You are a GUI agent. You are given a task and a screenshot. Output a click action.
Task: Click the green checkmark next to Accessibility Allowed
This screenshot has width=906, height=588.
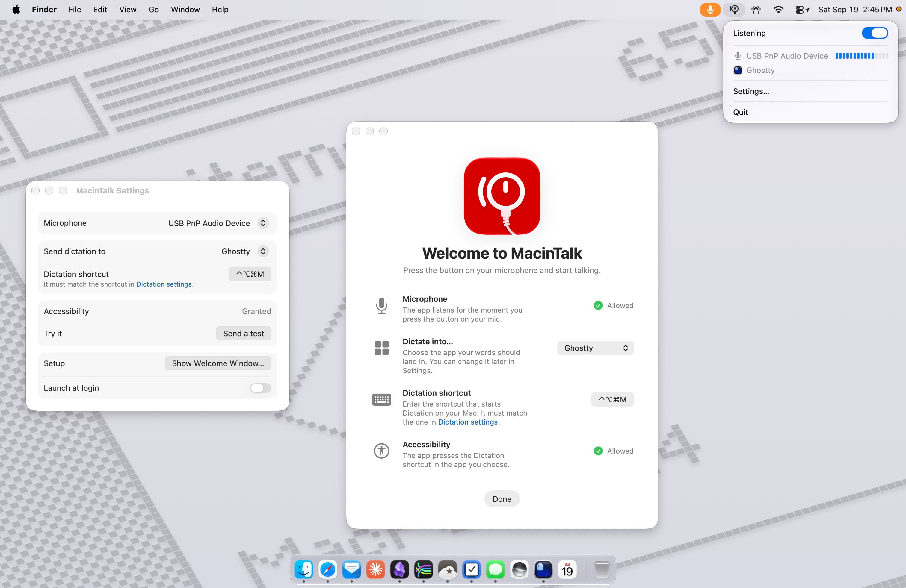click(598, 451)
